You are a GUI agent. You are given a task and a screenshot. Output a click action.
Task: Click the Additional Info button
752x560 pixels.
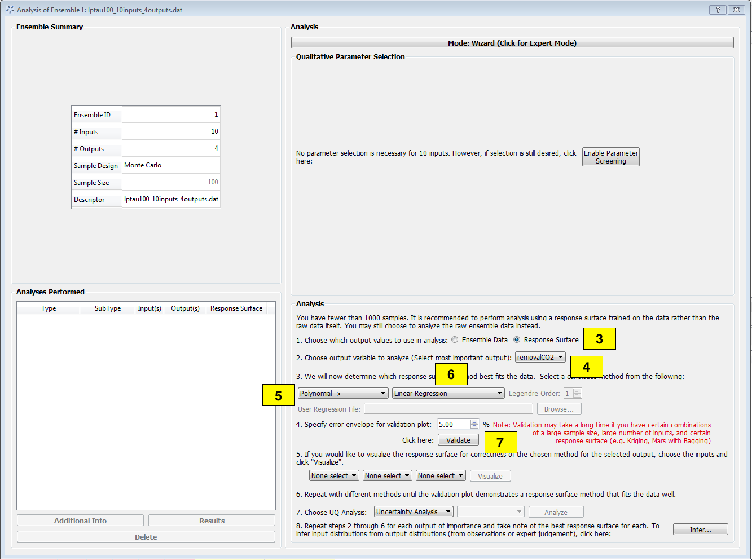80,520
